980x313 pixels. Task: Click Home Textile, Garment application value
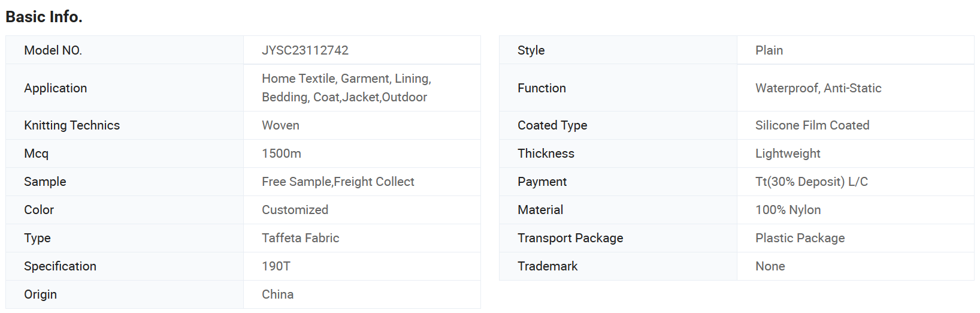point(346,88)
